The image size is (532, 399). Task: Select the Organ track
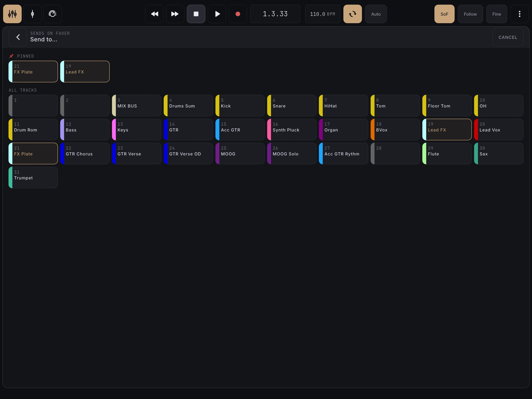[344, 129]
